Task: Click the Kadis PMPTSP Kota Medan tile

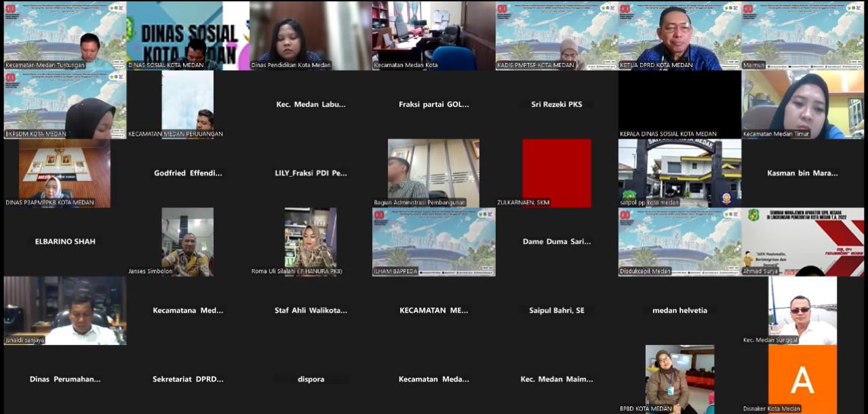Action: [556, 35]
